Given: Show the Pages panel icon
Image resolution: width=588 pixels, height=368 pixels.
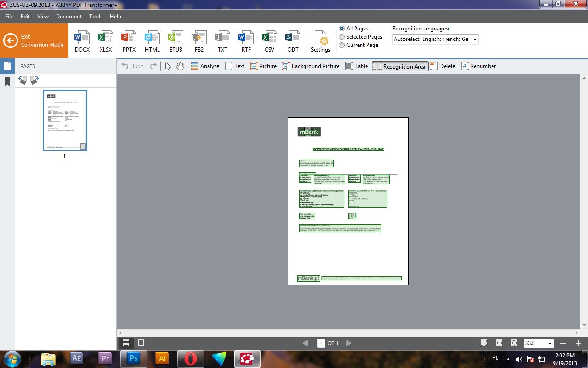Looking at the screenshot, I should click(x=7, y=66).
